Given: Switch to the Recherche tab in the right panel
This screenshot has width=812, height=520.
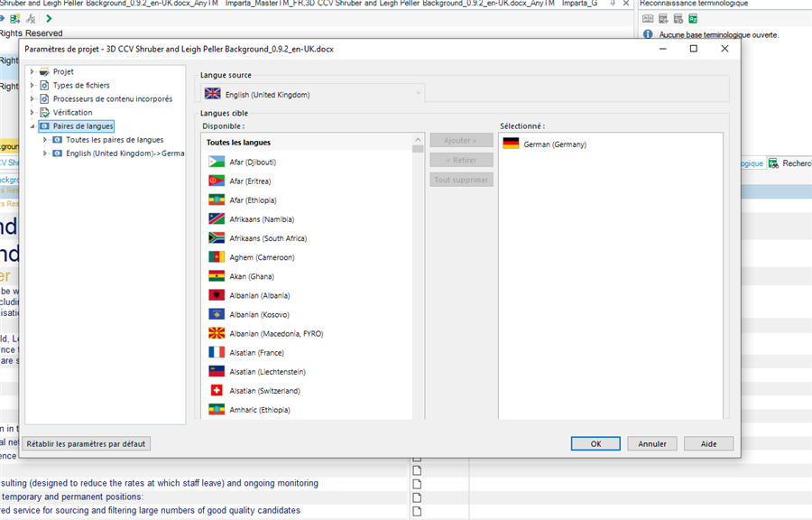Looking at the screenshot, I should point(790,163).
